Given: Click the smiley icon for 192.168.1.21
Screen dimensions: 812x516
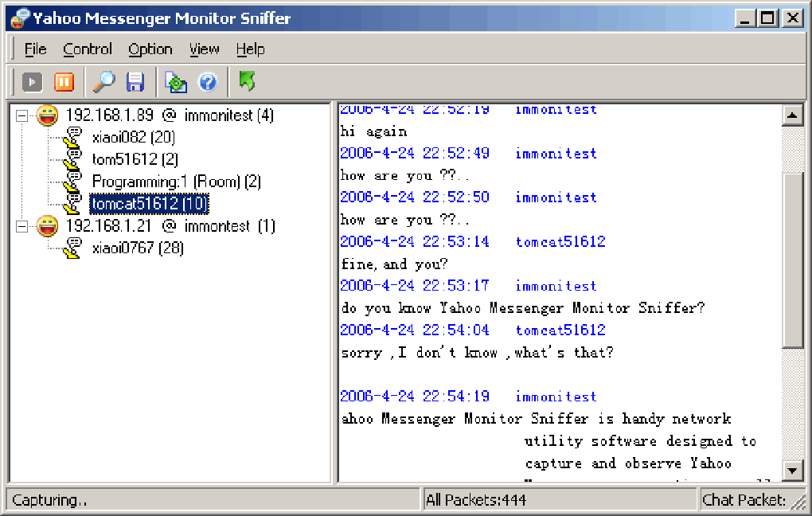Looking at the screenshot, I should point(47,226).
